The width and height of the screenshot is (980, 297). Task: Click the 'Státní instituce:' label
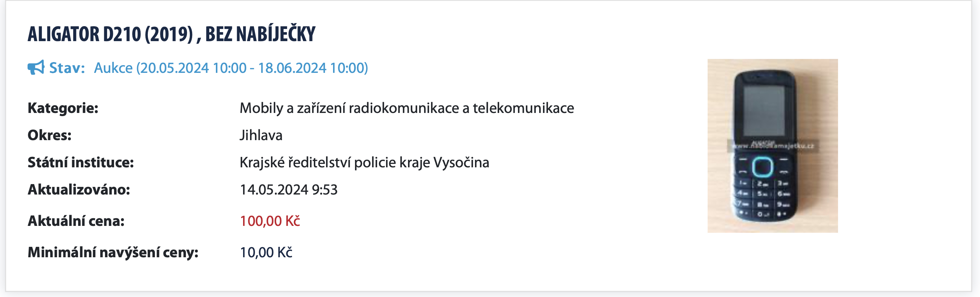pos(81,162)
